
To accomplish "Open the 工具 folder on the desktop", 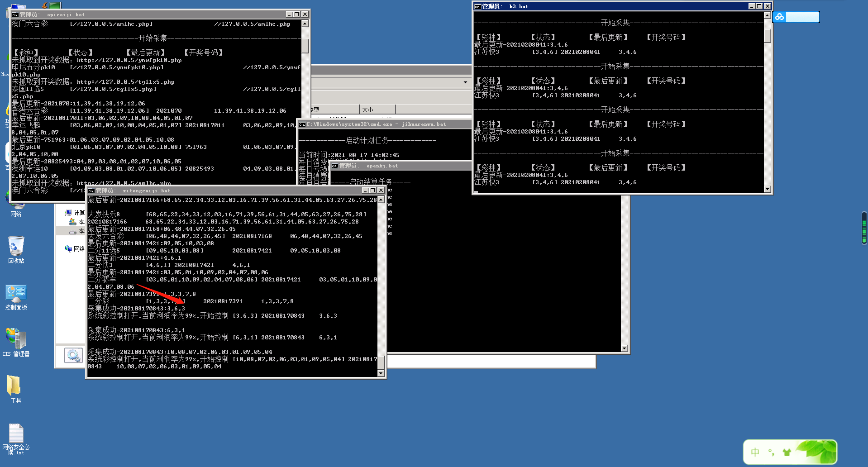I will [x=14, y=386].
